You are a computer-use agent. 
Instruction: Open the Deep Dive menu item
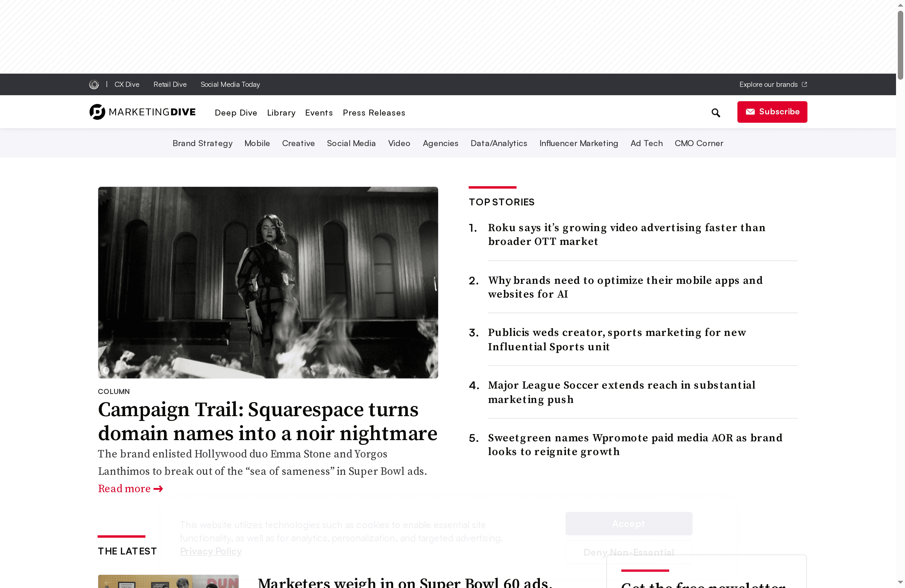tap(236, 113)
